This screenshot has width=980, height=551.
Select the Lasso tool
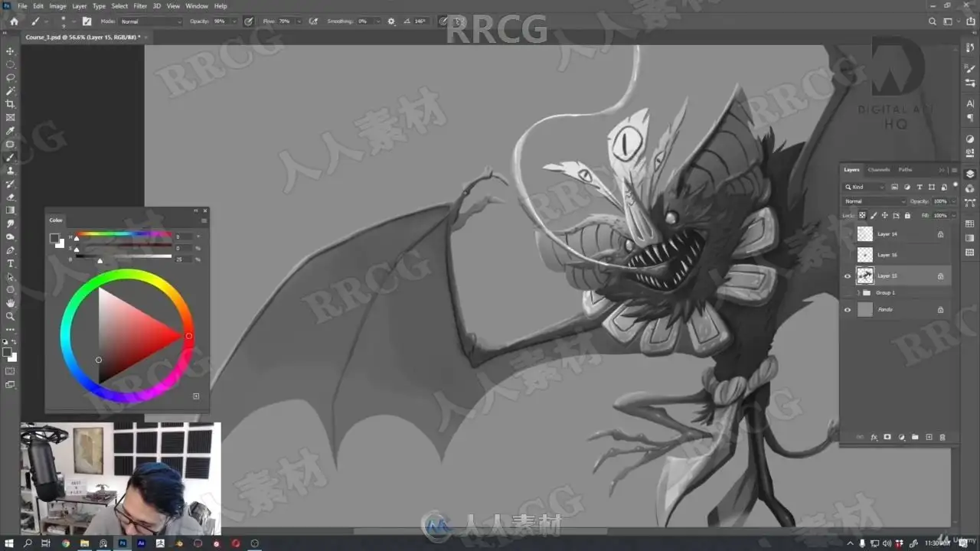[10, 77]
